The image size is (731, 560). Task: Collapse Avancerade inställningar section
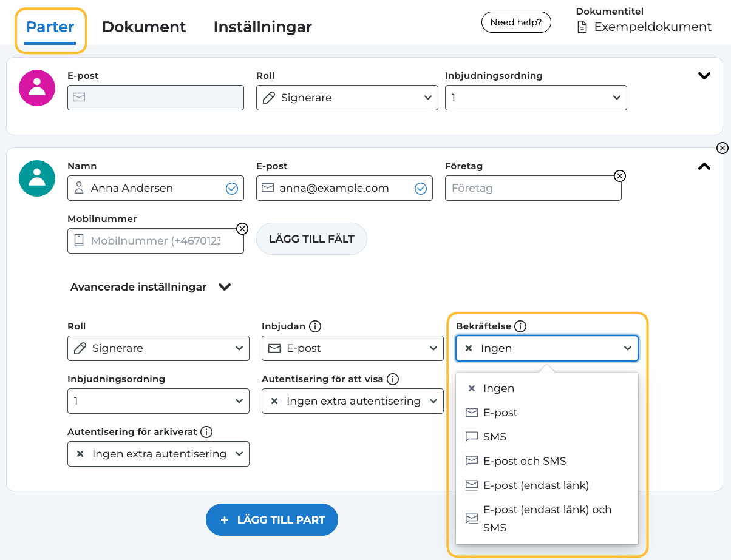pos(225,287)
